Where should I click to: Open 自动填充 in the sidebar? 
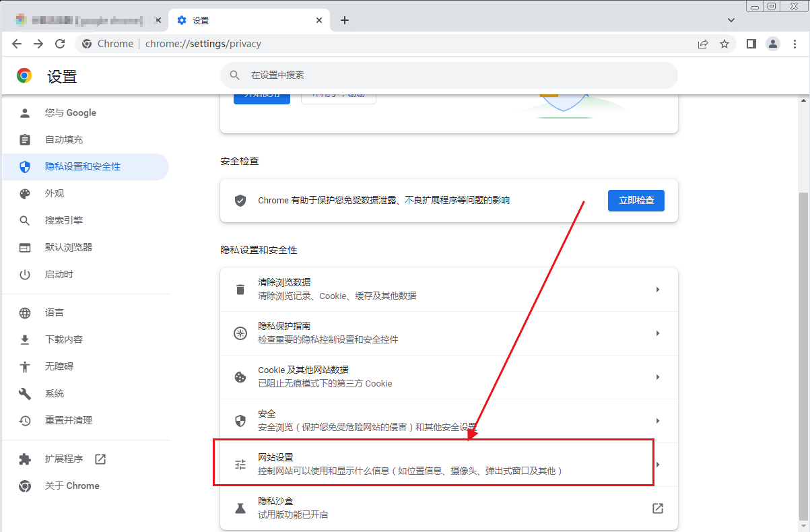(86, 139)
